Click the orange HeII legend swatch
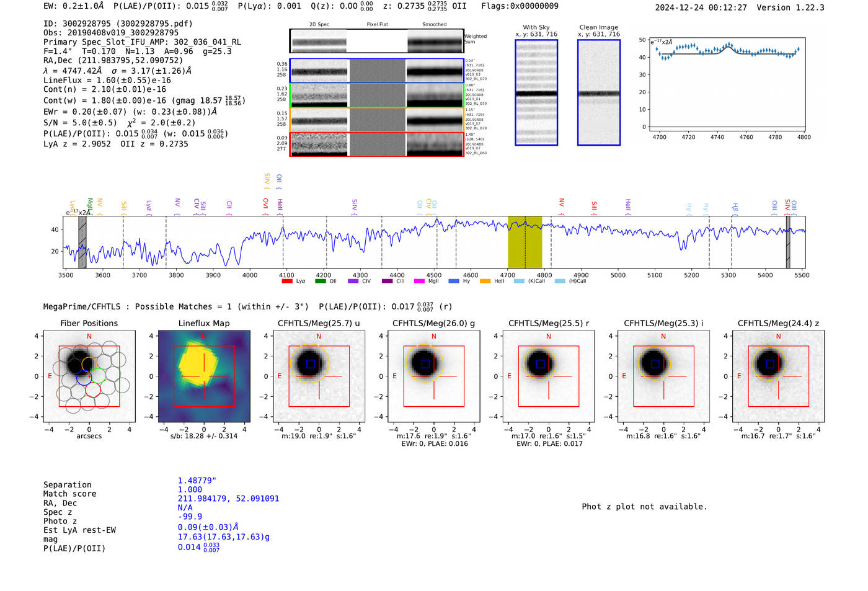 pyautogui.click(x=485, y=281)
